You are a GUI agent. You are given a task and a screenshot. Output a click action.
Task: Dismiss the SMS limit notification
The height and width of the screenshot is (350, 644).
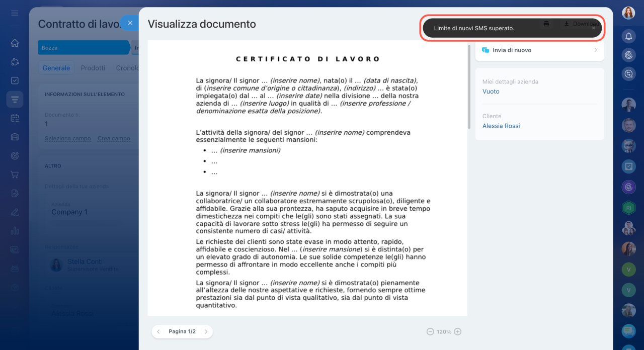[594, 28]
